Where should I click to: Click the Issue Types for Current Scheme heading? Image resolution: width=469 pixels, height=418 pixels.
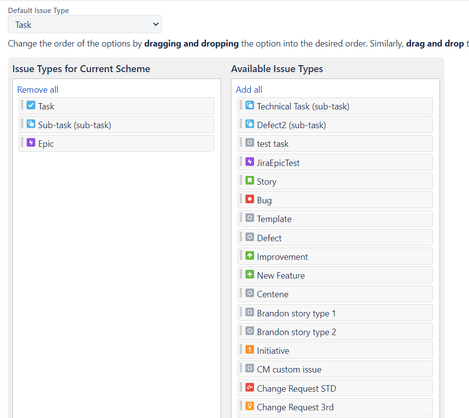(81, 69)
